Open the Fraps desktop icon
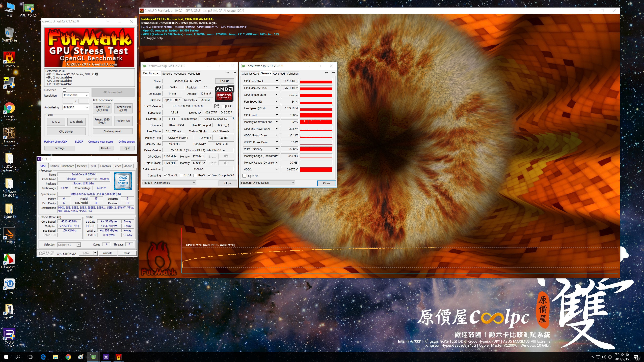 tap(9, 85)
